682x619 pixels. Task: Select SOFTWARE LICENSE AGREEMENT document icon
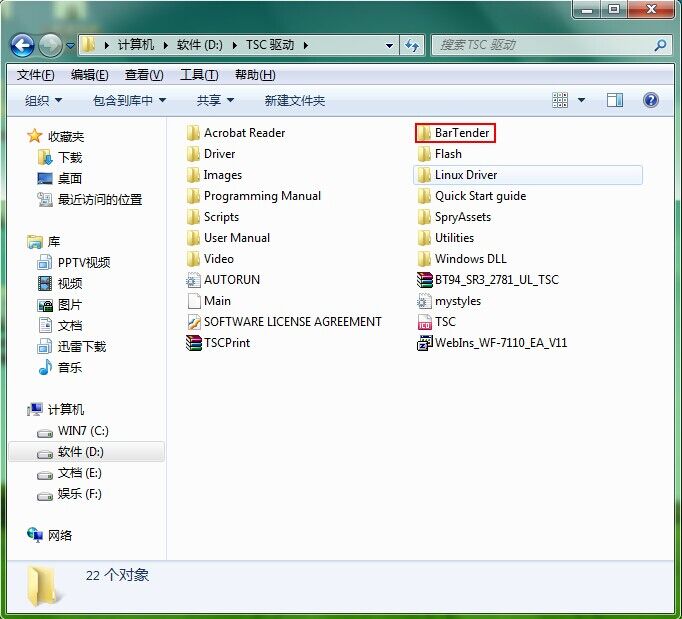click(x=193, y=321)
